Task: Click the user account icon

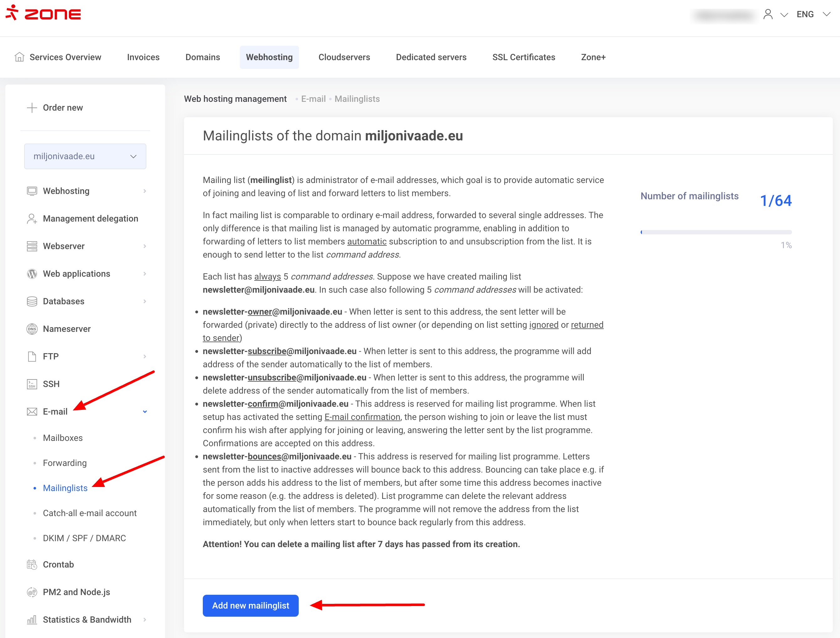Action: tap(768, 14)
